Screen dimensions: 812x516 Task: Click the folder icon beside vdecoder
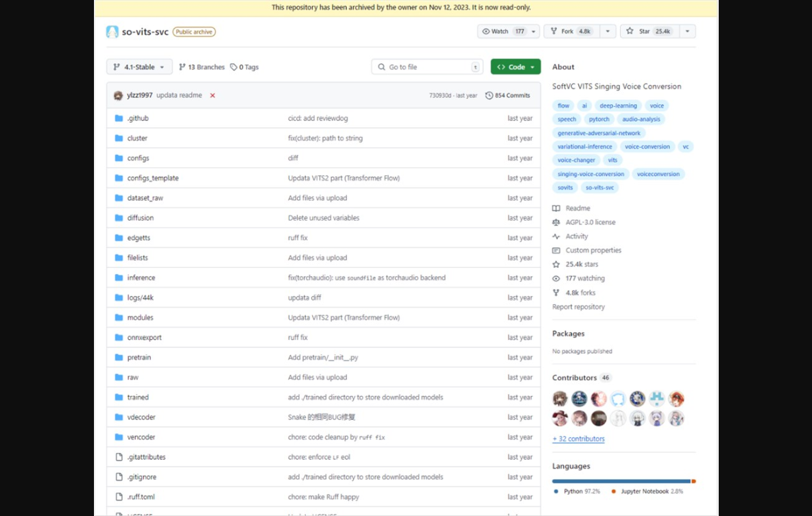119,417
